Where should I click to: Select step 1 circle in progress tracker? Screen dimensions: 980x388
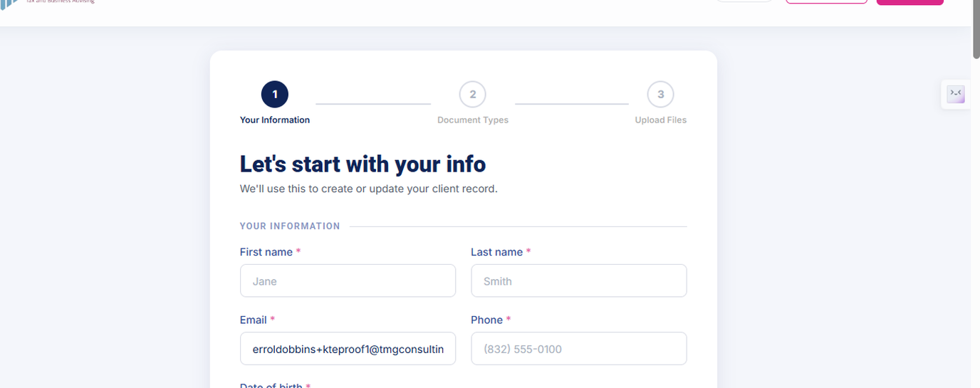[x=275, y=94]
